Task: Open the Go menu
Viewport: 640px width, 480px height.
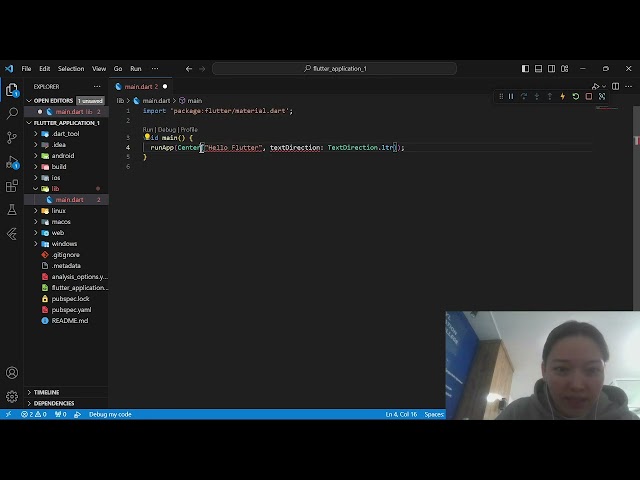Action: [118, 69]
